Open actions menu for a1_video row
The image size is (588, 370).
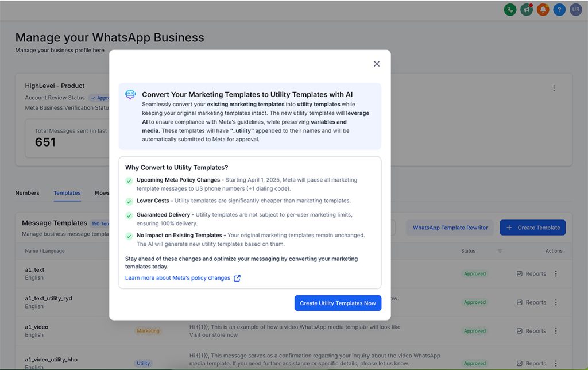click(x=556, y=331)
